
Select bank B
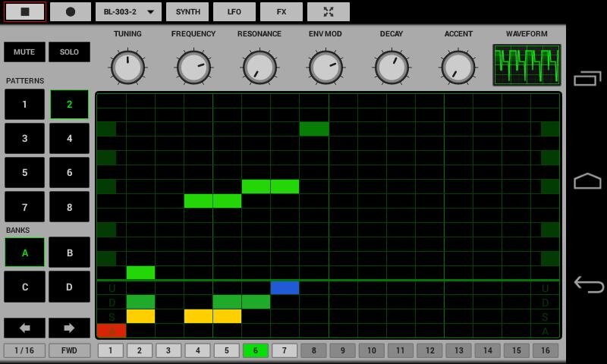(x=69, y=253)
